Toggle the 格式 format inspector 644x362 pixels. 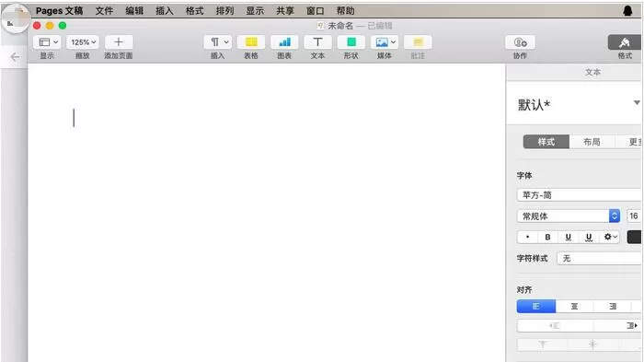tap(625, 42)
